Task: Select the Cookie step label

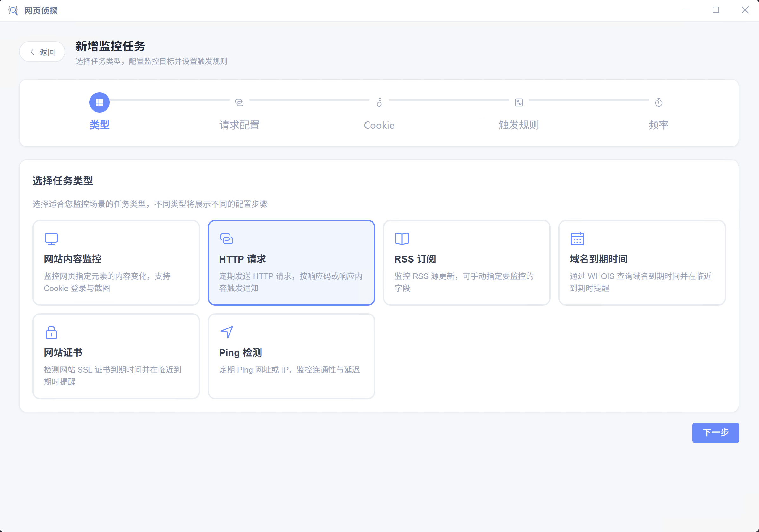Action: [379, 125]
